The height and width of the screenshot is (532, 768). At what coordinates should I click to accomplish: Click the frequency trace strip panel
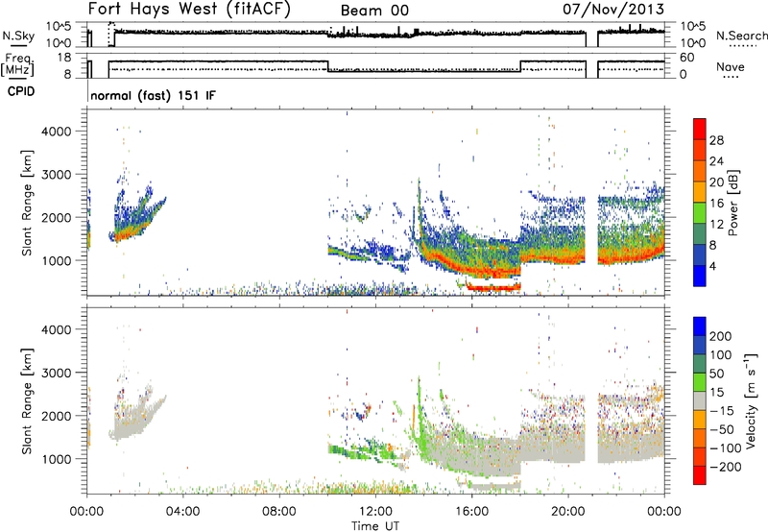click(x=375, y=65)
